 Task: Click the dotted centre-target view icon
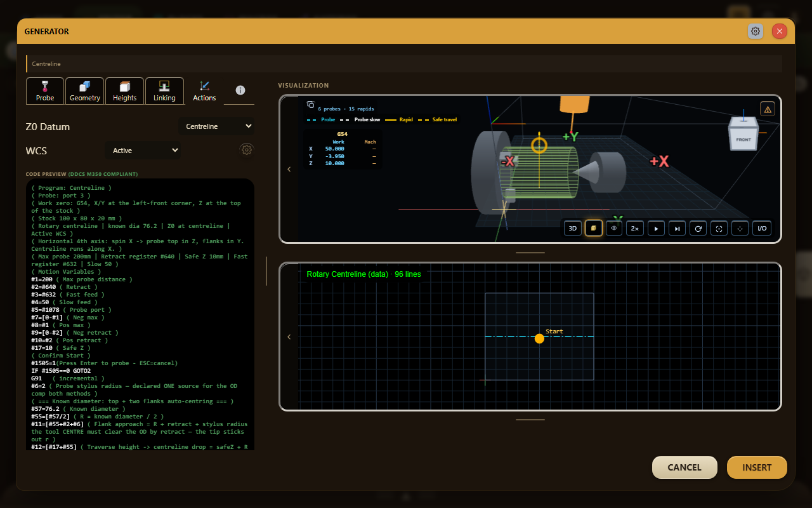pyautogui.click(x=740, y=228)
